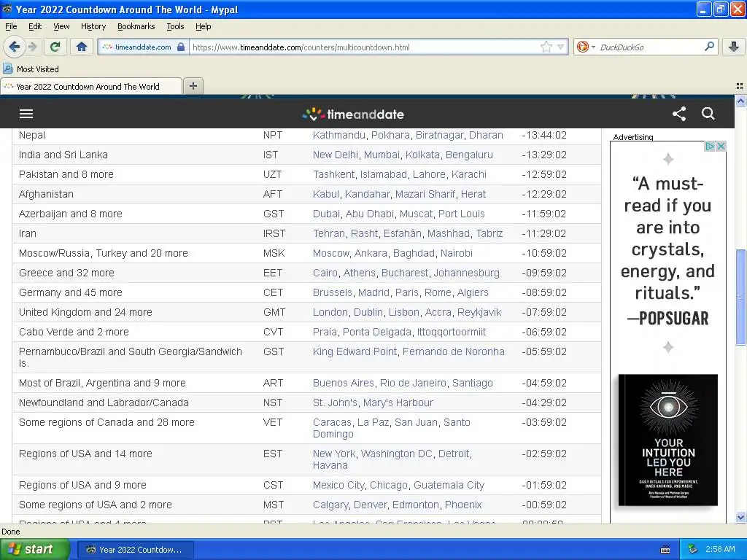The width and height of the screenshot is (747, 560).
Task: Open the St. John's city link
Action: tap(335, 402)
